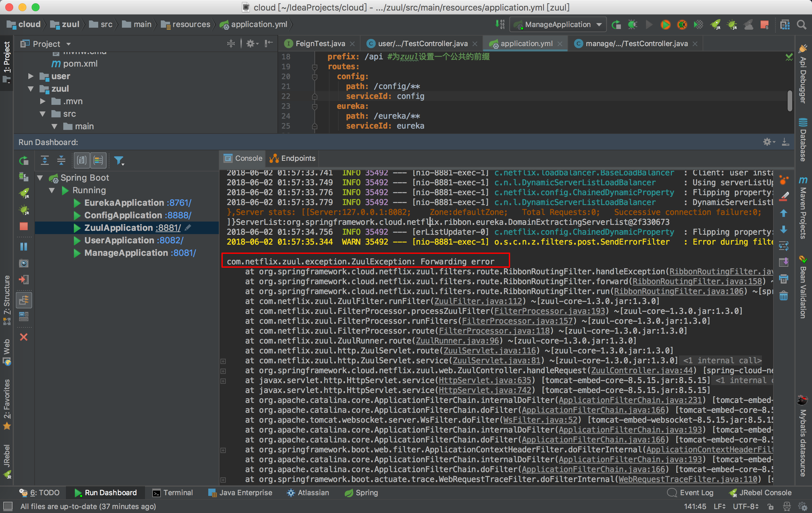Open the RibbonRoutingFilter.java:158 stack trace link
Screen dimensions: 812x513
point(697,281)
